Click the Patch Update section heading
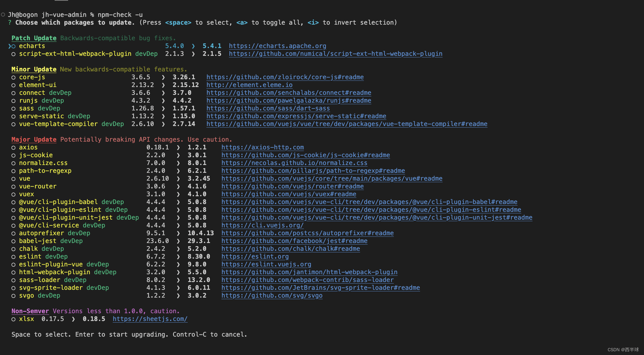Viewport: 644px width, 355px height. (x=34, y=38)
